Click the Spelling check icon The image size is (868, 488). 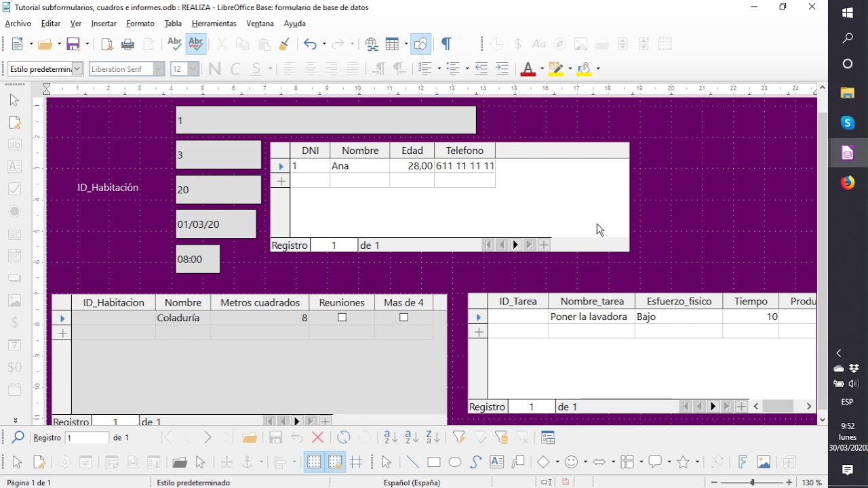(174, 44)
